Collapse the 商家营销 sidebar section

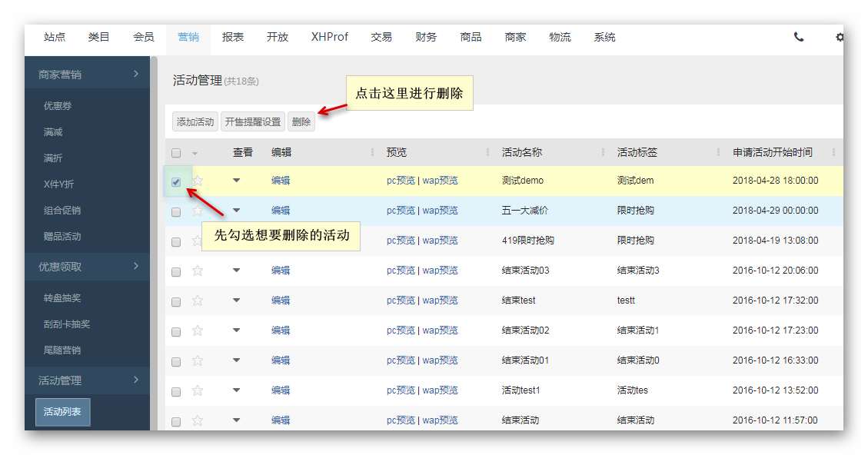[x=88, y=75]
